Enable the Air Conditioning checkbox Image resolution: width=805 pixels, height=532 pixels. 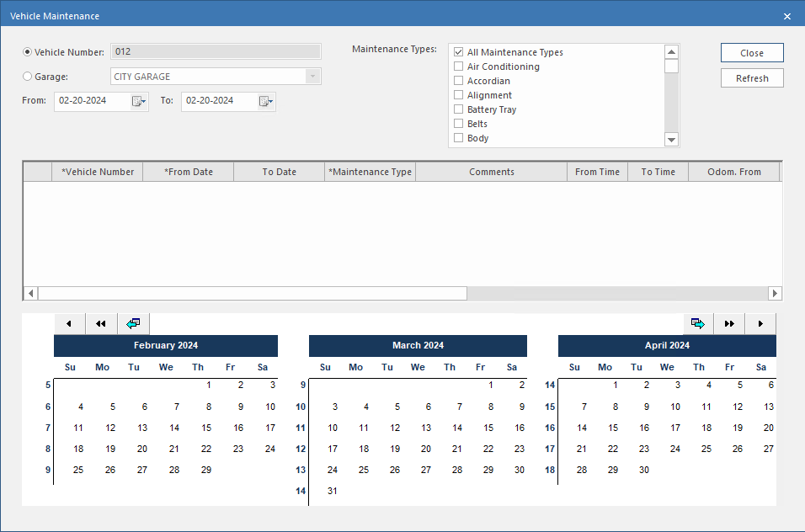tap(459, 66)
